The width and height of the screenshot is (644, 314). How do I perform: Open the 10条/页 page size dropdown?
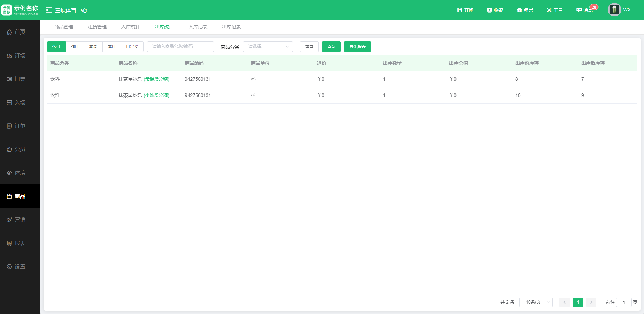[536, 302]
